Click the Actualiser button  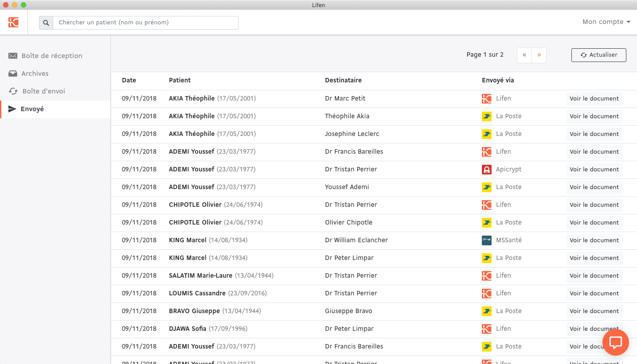pyautogui.click(x=599, y=55)
